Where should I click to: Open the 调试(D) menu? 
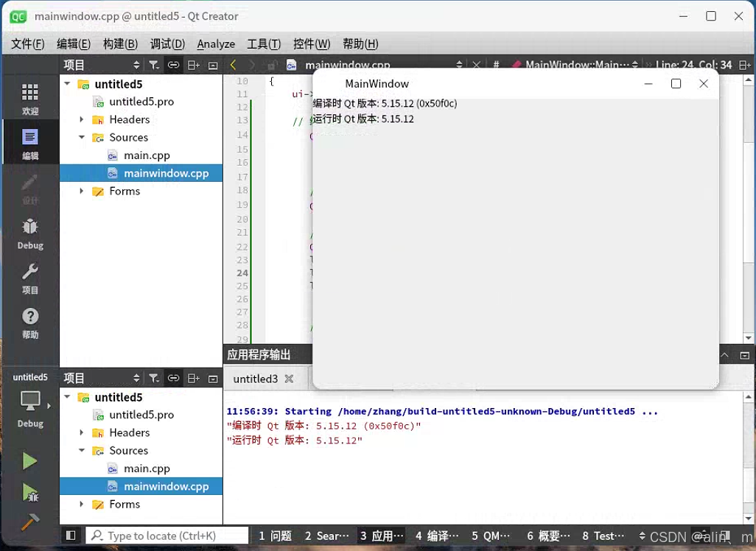167,44
